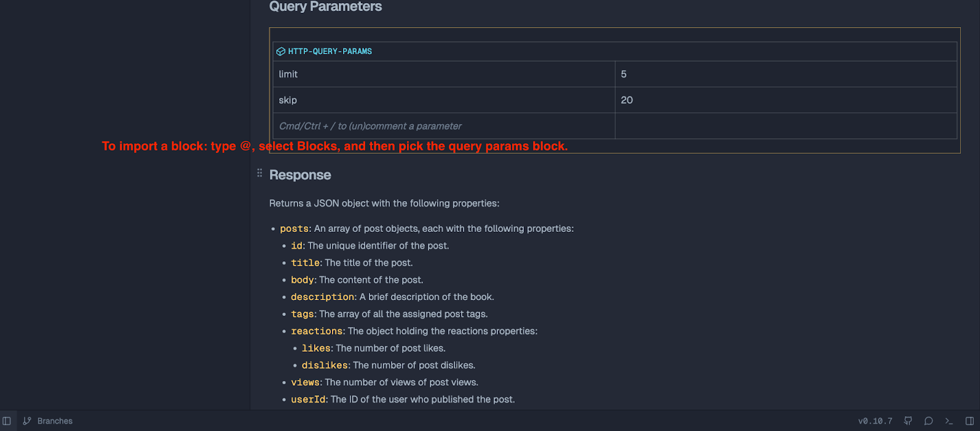
Task: Click the reactions code label in list
Action: pyautogui.click(x=317, y=331)
